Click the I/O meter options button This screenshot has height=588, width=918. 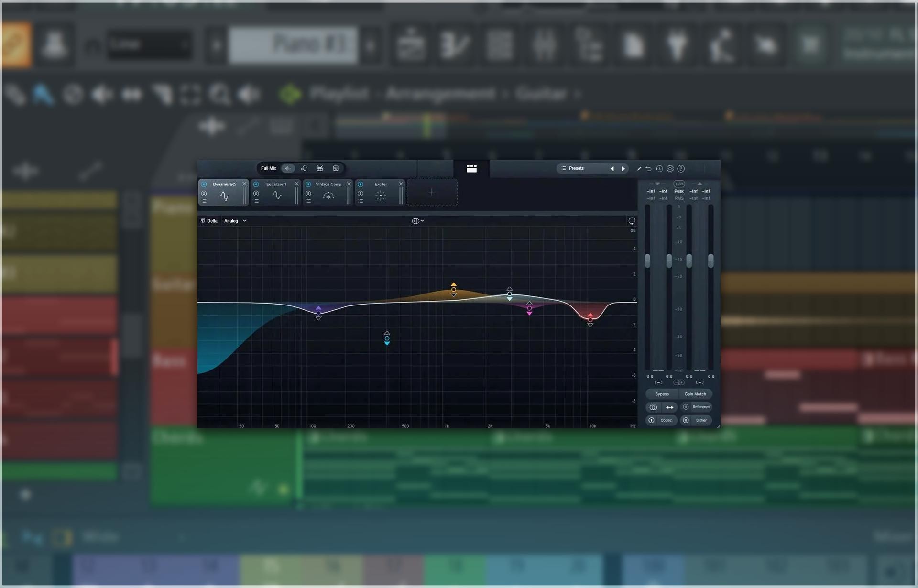coord(679,184)
